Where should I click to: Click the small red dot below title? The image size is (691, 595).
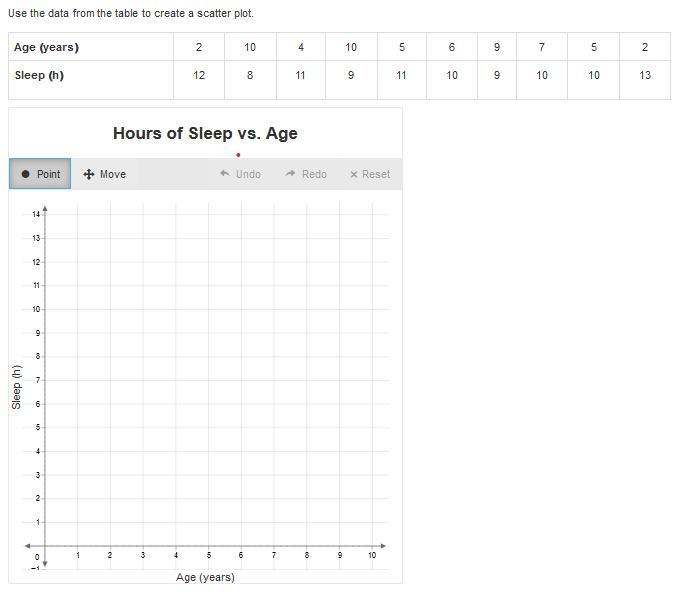238,155
